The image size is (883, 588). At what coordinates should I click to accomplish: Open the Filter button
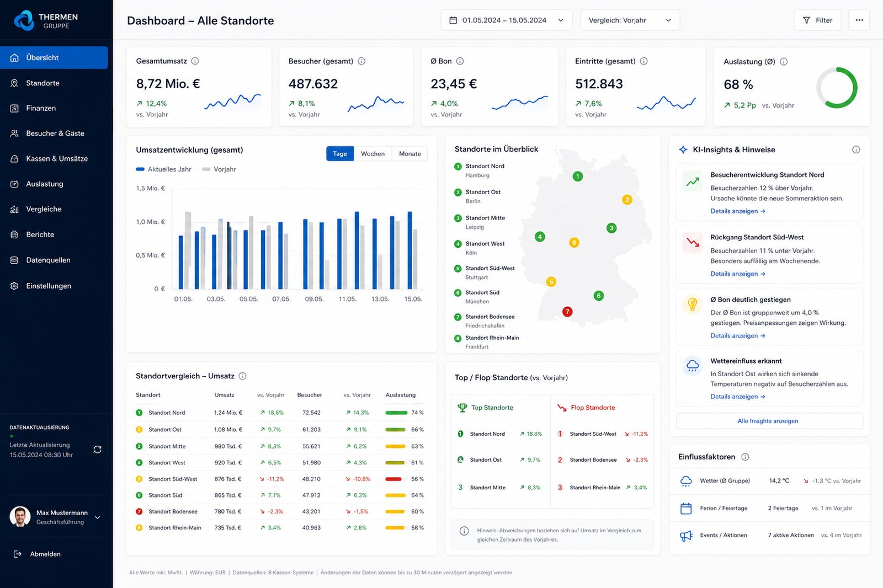pyautogui.click(x=817, y=20)
